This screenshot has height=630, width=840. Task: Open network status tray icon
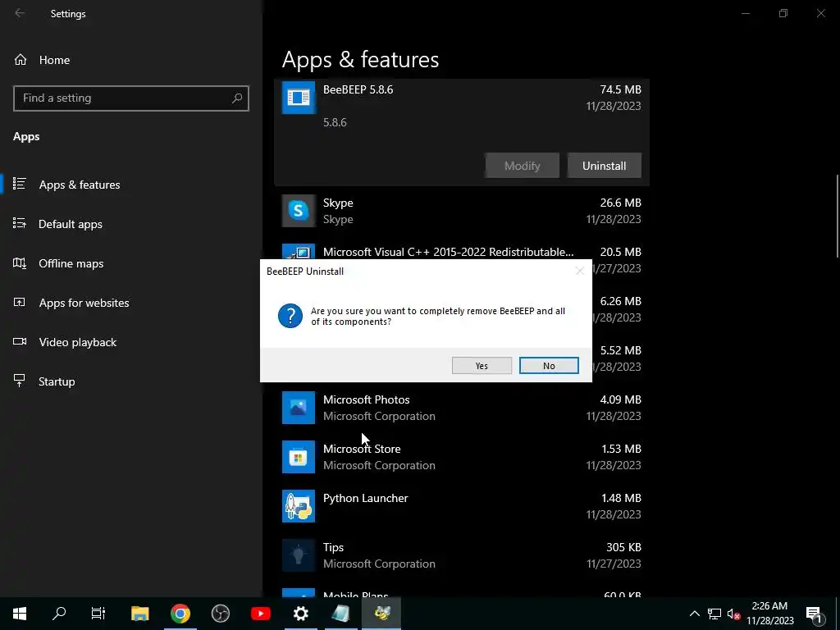[x=714, y=614]
